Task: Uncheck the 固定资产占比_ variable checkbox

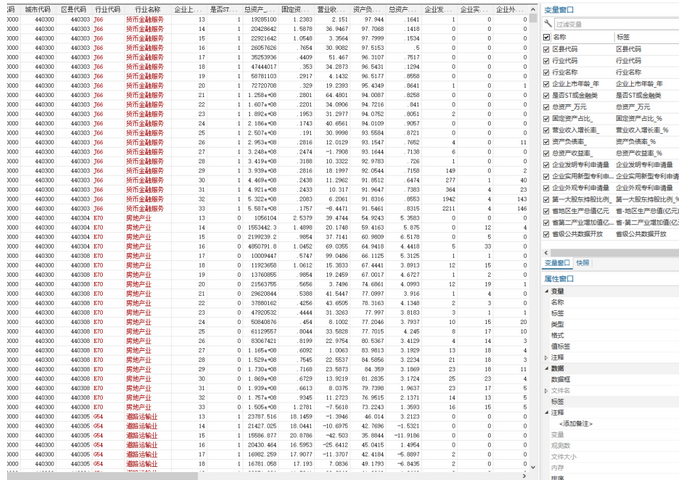Action: tap(546, 119)
